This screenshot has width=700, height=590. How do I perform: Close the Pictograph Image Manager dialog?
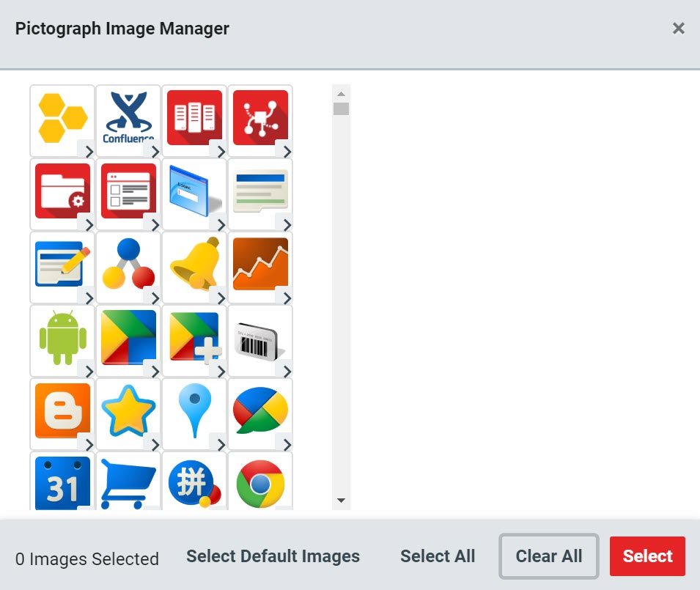[x=679, y=28]
